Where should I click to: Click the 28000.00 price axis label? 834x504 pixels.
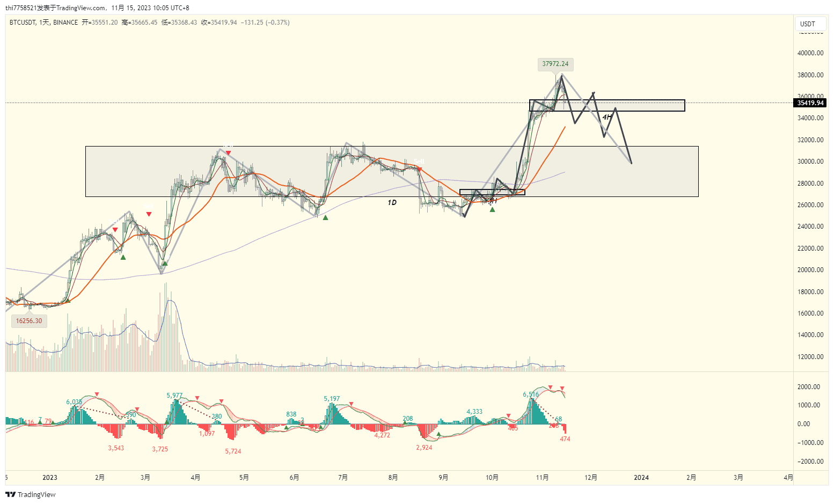810,184
